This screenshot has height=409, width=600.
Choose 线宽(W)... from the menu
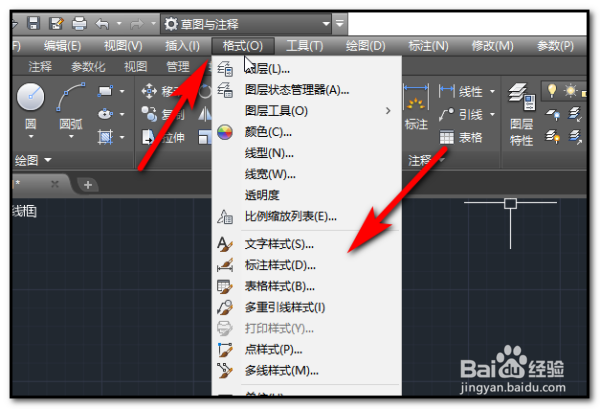tap(307, 174)
